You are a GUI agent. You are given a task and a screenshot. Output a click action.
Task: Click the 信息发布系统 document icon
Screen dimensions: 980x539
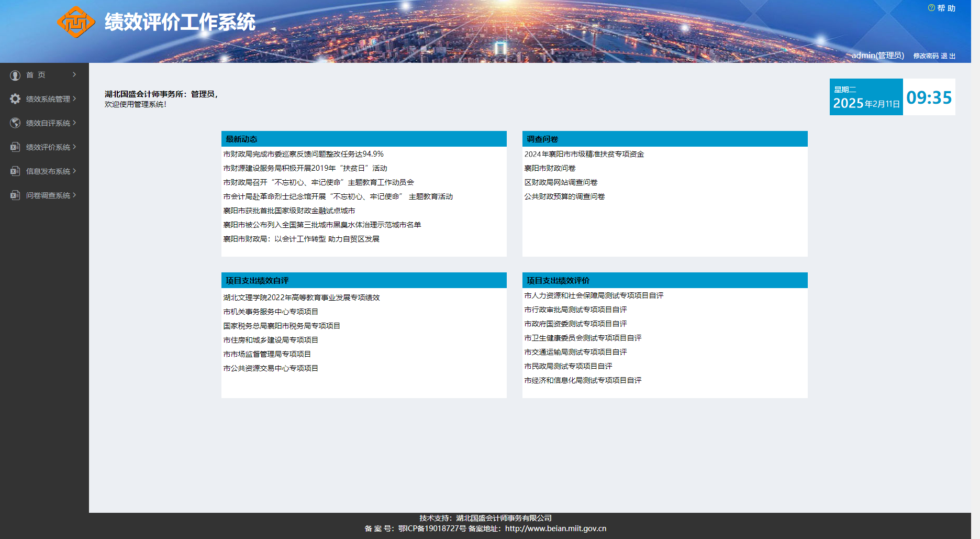(x=15, y=171)
